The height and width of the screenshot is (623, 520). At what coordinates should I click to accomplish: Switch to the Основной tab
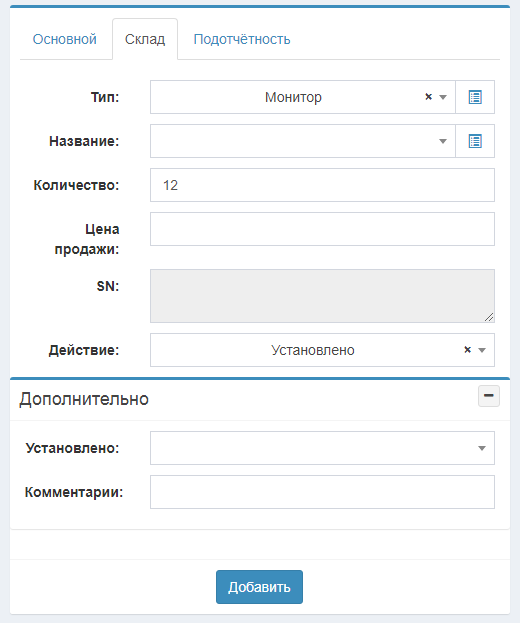pos(65,39)
